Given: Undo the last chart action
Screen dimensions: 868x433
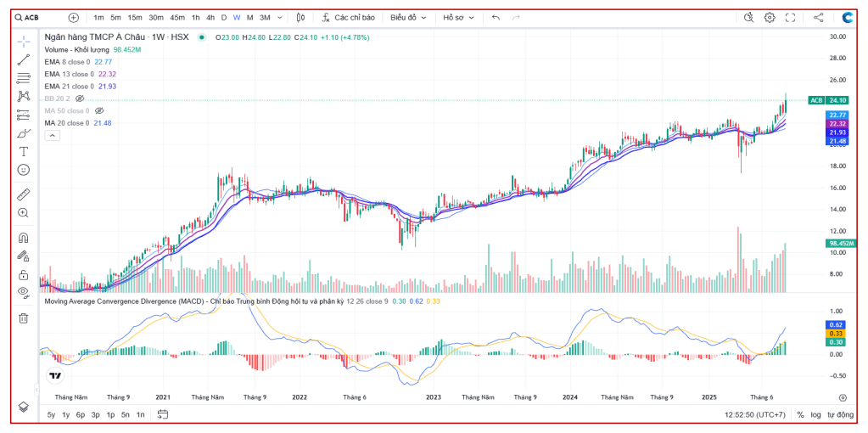Looking at the screenshot, I should point(496,17).
